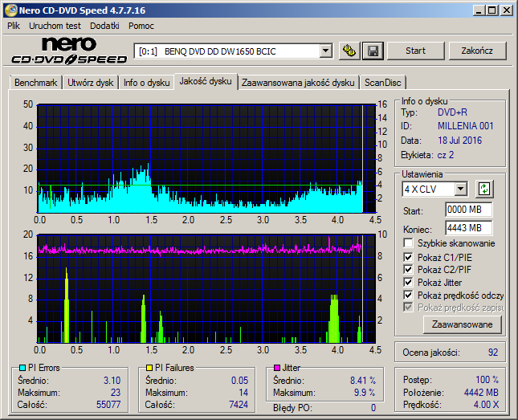Click PI Failures total value 7424
The height and width of the screenshot is (420, 518).
(239, 405)
